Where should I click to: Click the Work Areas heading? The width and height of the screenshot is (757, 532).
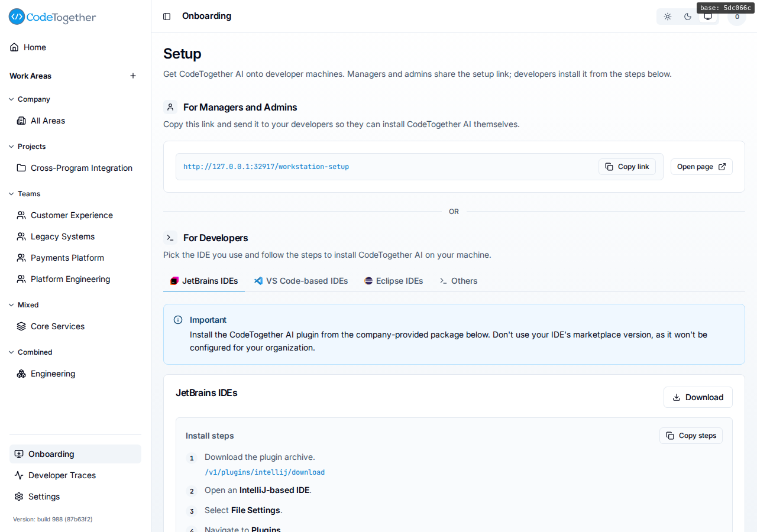point(30,76)
